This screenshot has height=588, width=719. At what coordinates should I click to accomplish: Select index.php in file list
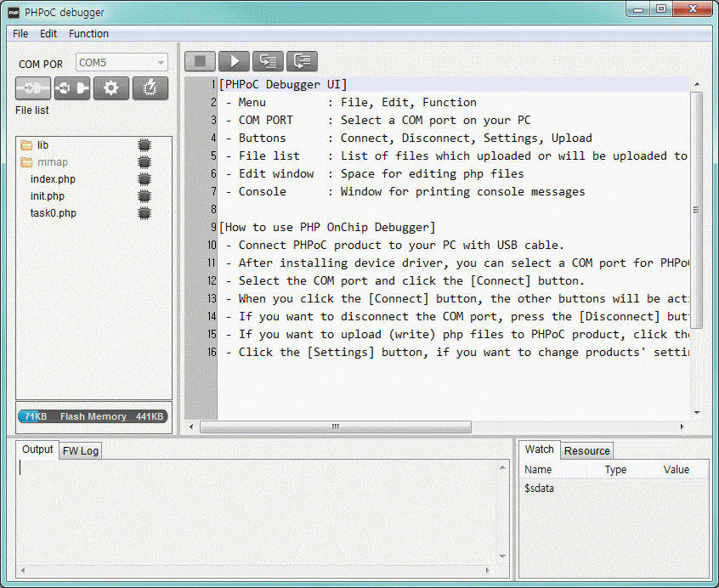pos(53,179)
